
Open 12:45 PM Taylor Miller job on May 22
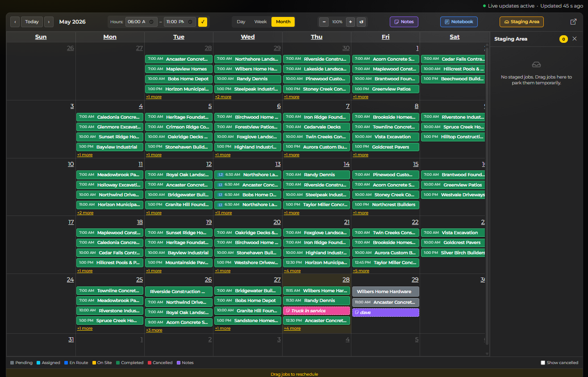[386, 263]
